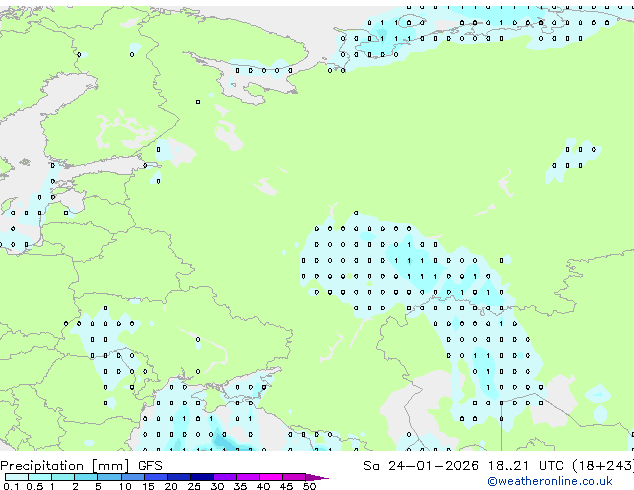The height and width of the screenshot is (490, 634).
Task: Click the 0.1–0.5 mm legend color swatch
Action: [x=17, y=477]
